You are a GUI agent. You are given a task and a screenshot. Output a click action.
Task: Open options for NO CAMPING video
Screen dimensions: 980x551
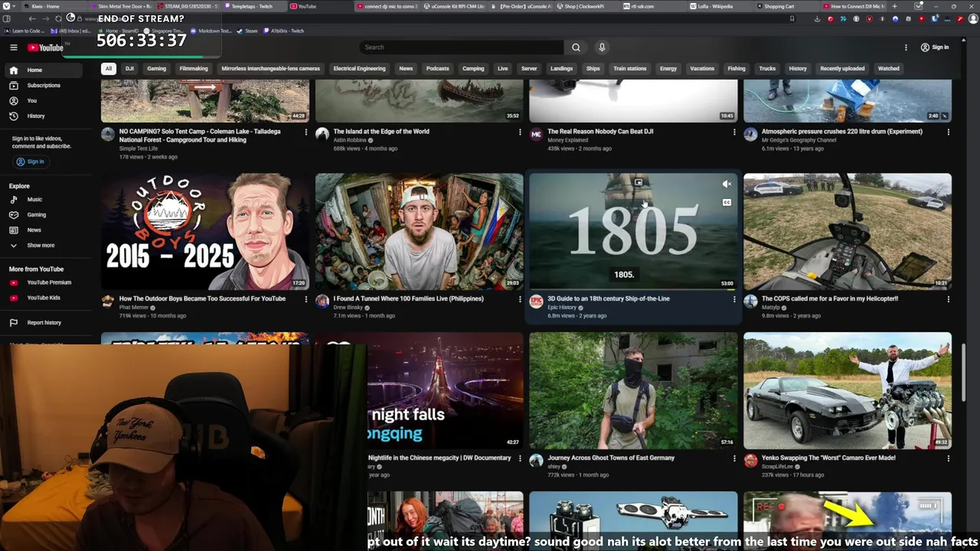tap(305, 132)
